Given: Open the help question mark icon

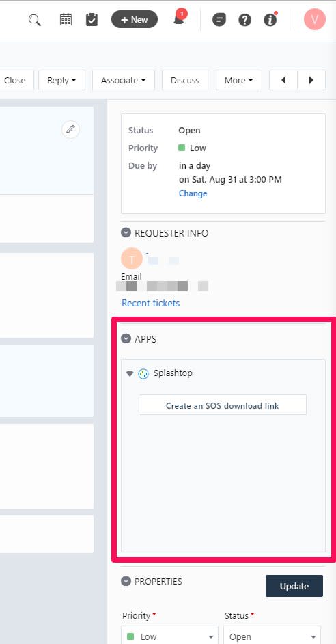Looking at the screenshot, I should tap(245, 20).
